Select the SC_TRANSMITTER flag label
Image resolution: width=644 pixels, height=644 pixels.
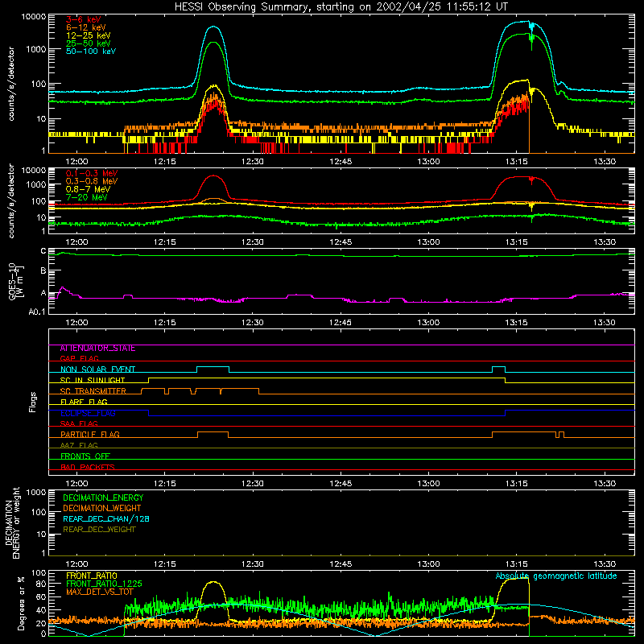(93, 391)
